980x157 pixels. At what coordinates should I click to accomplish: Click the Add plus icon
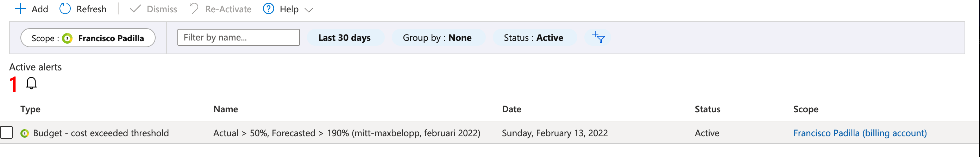[20, 9]
